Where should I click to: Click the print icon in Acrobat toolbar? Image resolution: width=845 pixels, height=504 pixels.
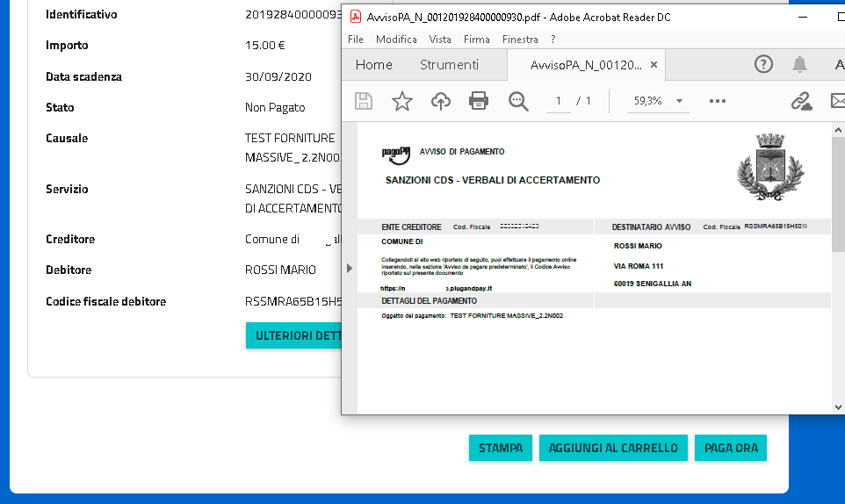[x=479, y=101]
